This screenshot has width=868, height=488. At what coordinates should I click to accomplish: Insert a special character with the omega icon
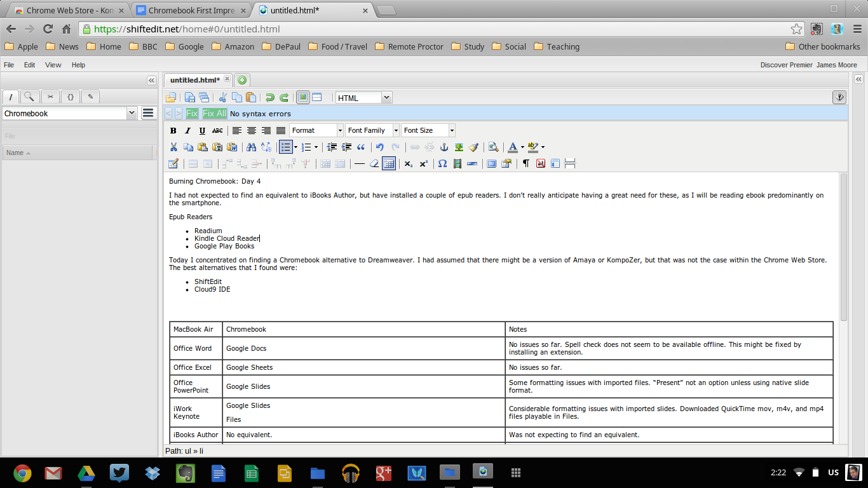(x=442, y=163)
